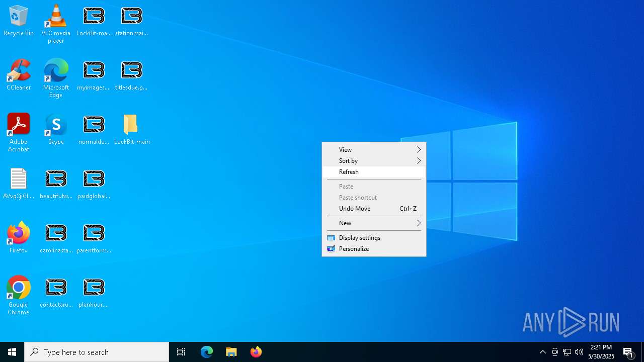Image resolution: width=644 pixels, height=362 pixels.
Task: Select the contactaro... file icon
Action: 56,293
